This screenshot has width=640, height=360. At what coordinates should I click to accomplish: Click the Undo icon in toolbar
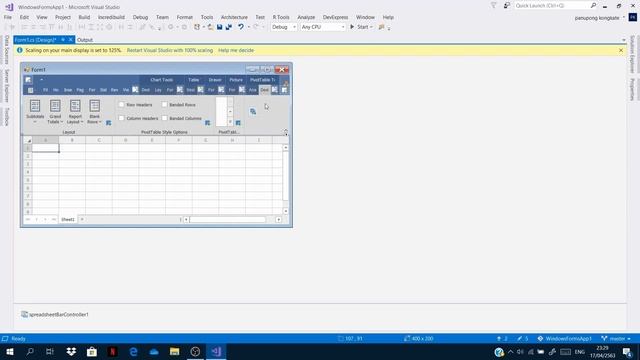(241, 27)
